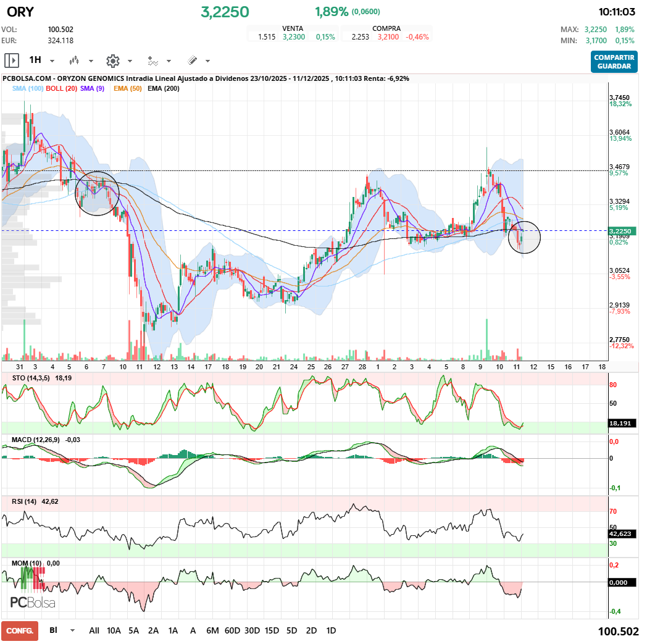Toggle the EMA (200) black line legend

[x=164, y=89]
